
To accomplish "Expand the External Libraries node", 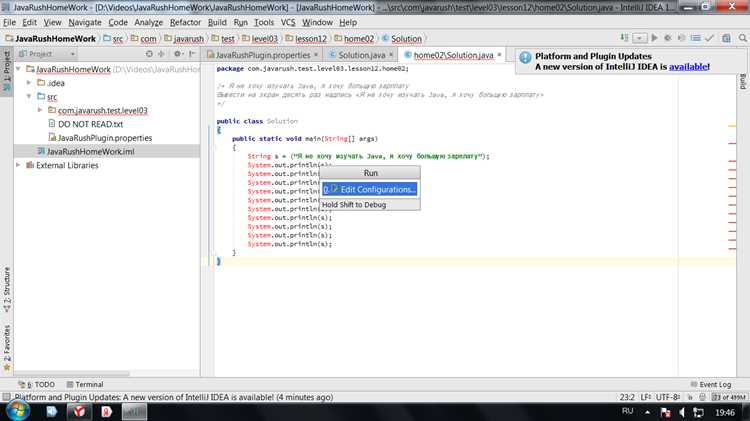I will (x=18, y=165).
